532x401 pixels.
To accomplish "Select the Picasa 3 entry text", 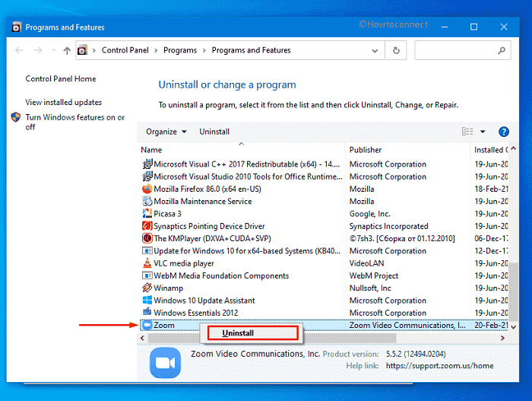I will [x=168, y=214].
